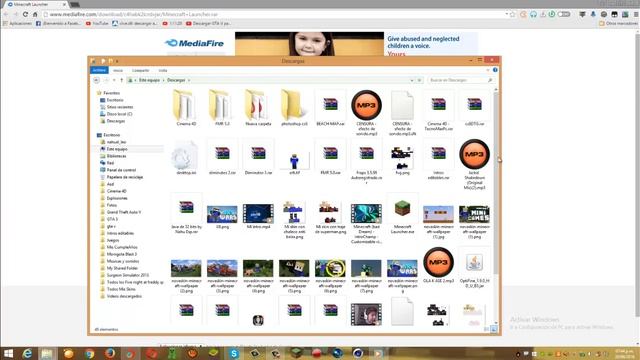Select the OptiFine jar file
The width and height of the screenshot is (640, 360).
(x=474, y=267)
